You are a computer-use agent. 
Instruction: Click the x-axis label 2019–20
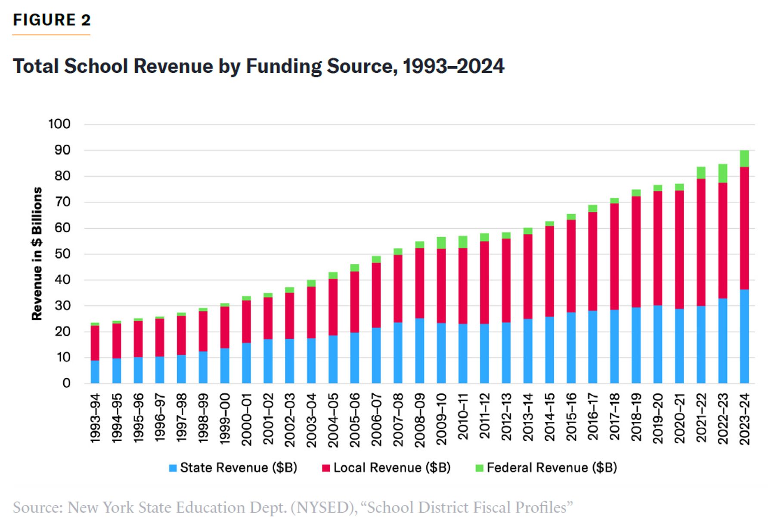coord(657,418)
